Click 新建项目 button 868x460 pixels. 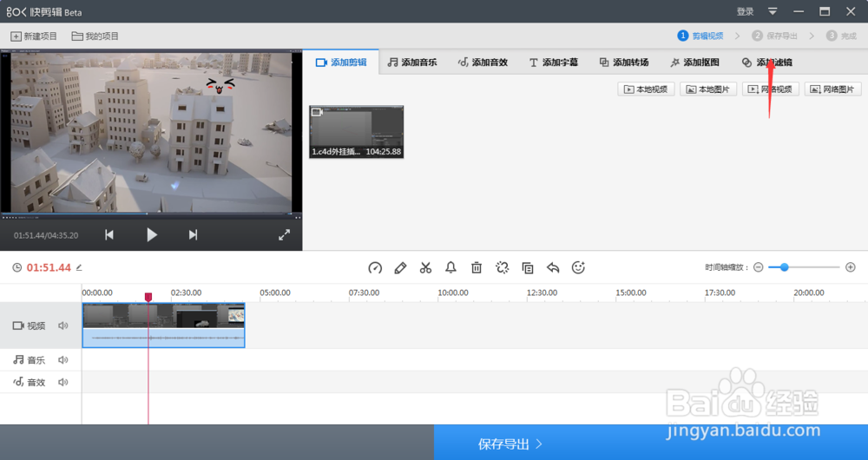click(34, 36)
